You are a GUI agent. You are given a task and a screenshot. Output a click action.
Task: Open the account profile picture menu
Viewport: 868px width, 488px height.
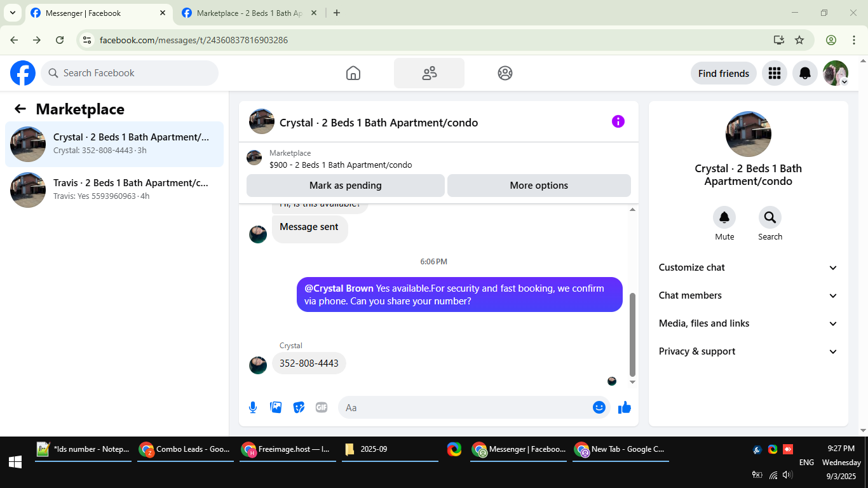point(836,73)
